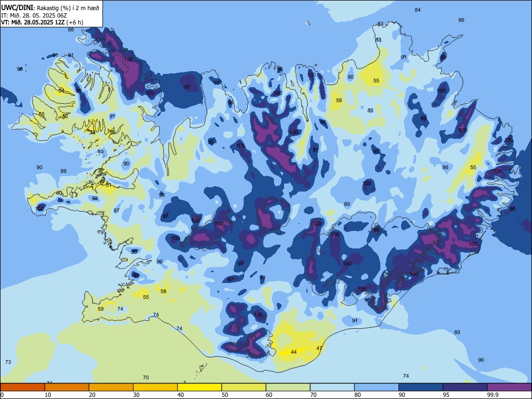The height and width of the screenshot is (399, 532).
Task: Select the bright yellow 40–50 legend swatch
Action: pos(199,387)
